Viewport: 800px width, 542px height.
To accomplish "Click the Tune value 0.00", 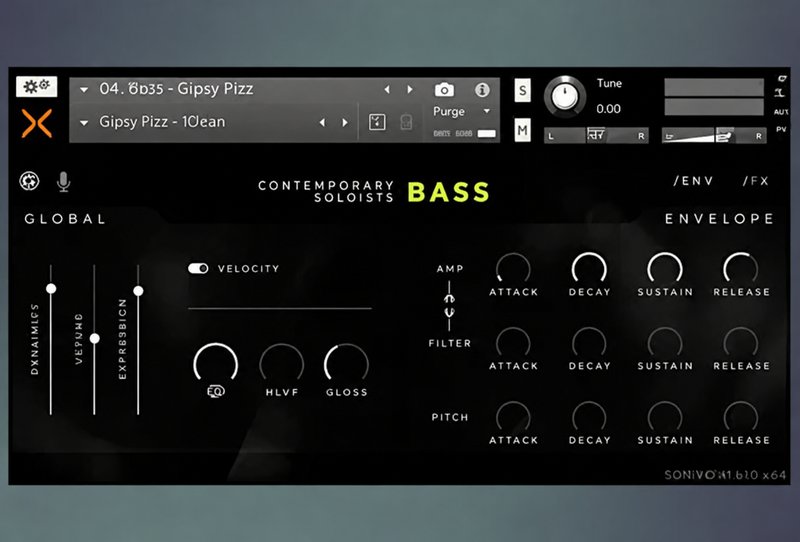I will coord(608,109).
